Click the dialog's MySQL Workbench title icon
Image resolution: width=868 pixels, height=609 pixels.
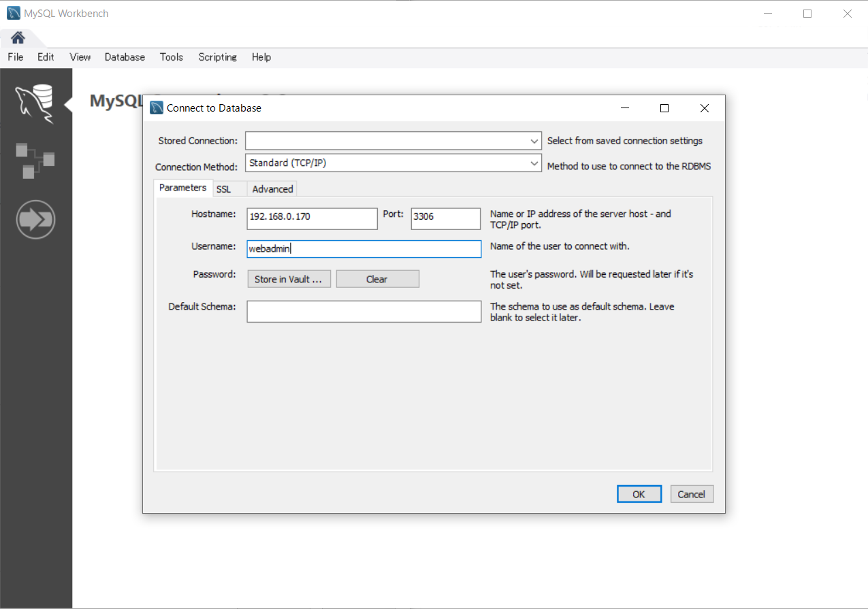[157, 108]
